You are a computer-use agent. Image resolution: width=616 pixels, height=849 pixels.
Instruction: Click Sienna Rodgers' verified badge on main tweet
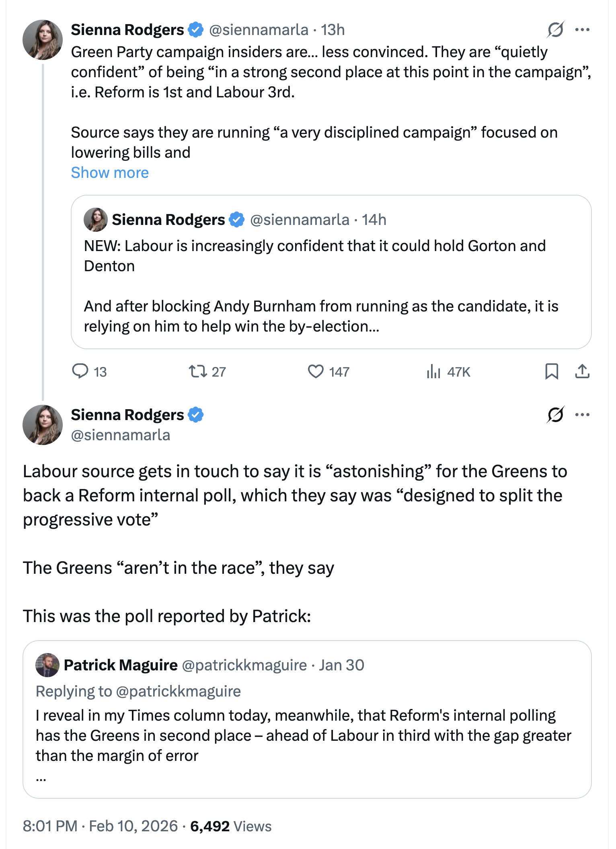196,415
